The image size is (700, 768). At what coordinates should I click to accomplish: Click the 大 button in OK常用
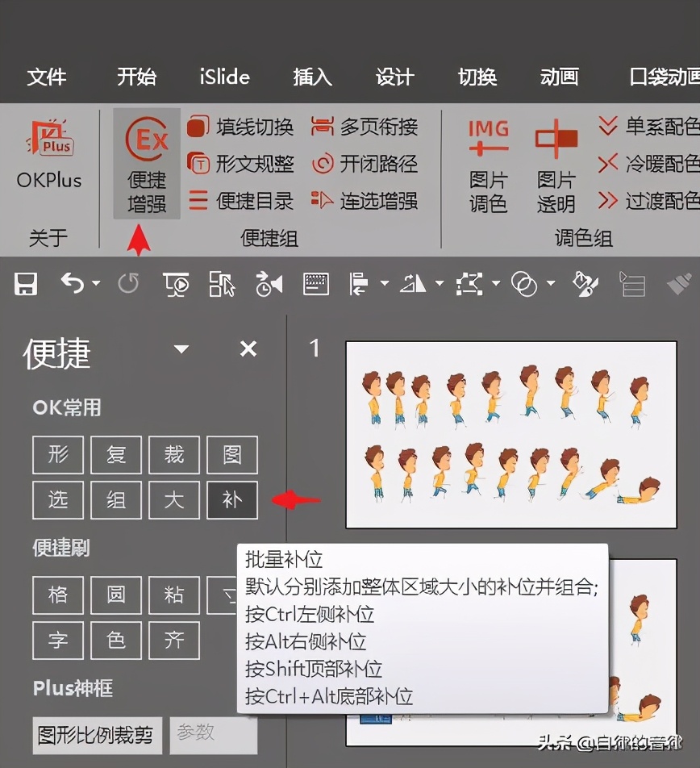[x=173, y=499]
